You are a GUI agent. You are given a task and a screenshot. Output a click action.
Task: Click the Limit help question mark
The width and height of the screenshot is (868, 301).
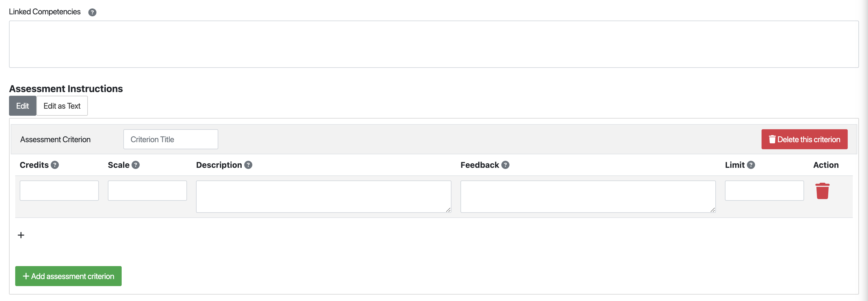[751, 165]
